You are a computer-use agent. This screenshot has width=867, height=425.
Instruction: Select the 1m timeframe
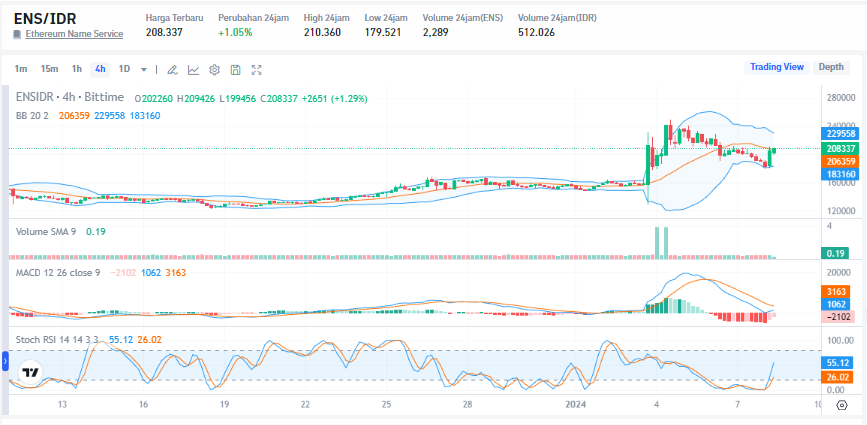tap(21, 69)
